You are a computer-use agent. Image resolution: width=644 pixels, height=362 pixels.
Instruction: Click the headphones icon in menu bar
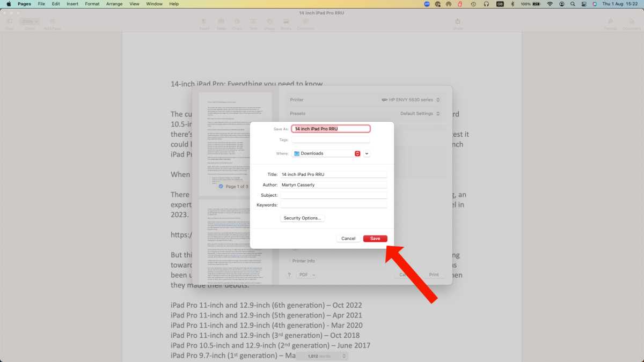[486, 4]
